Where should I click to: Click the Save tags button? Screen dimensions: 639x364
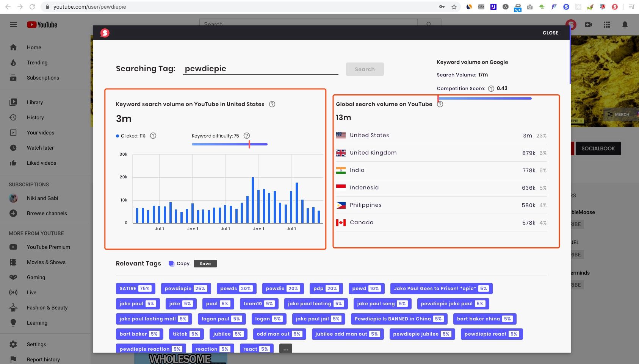tap(205, 264)
